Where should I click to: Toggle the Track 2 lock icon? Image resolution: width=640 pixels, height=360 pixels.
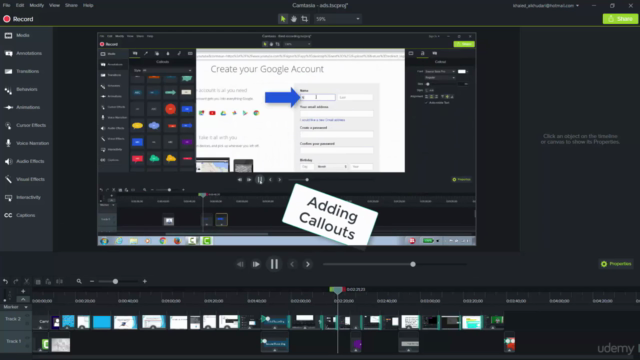28,323
